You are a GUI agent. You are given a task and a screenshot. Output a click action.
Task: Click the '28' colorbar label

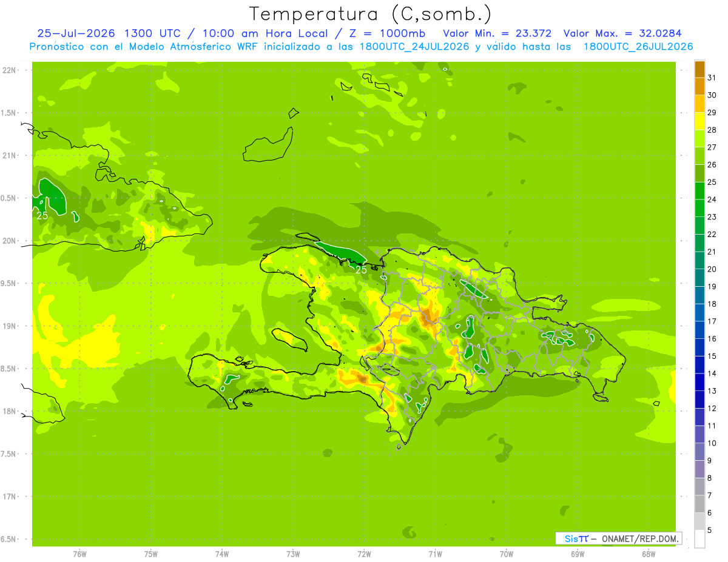click(x=712, y=130)
